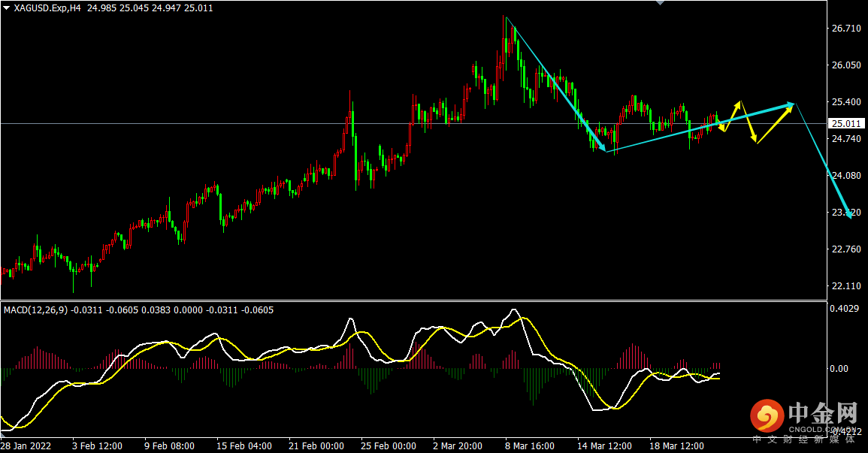Click the 3 Feb 12:00 time label

click(x=97, y=445)
